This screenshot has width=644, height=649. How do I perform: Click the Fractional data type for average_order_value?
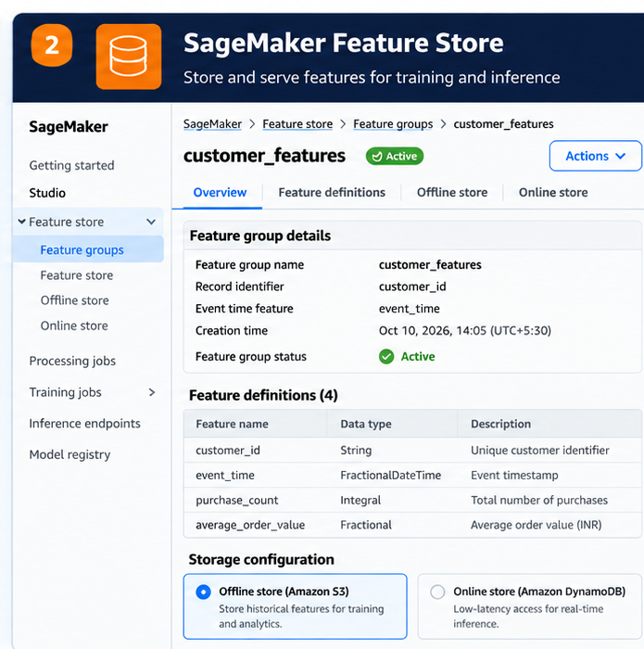point(366,526)
